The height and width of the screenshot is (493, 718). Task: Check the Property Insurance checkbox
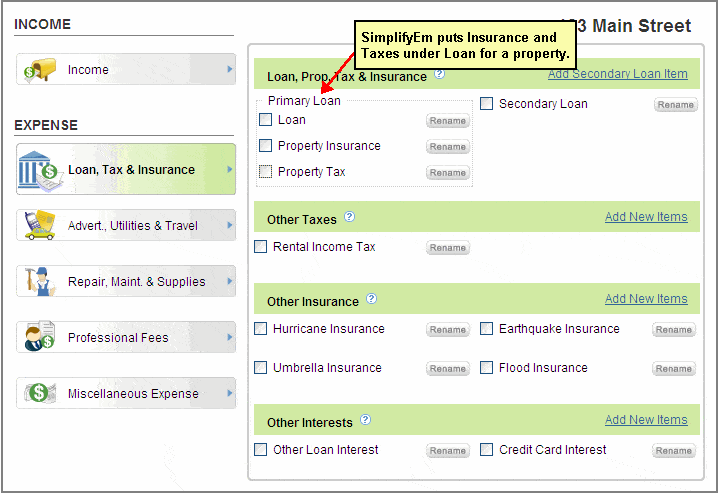(266, 146)
